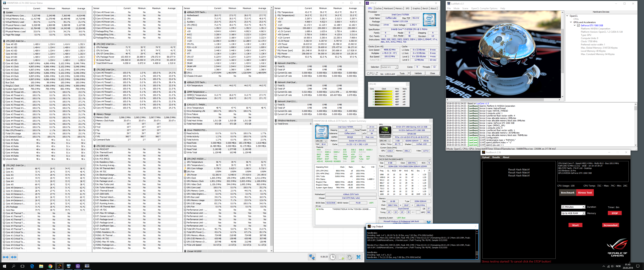The width and height of the screenshot is (644, 270).
Task: Open volume control in system tray
Action: coord(613,266)
